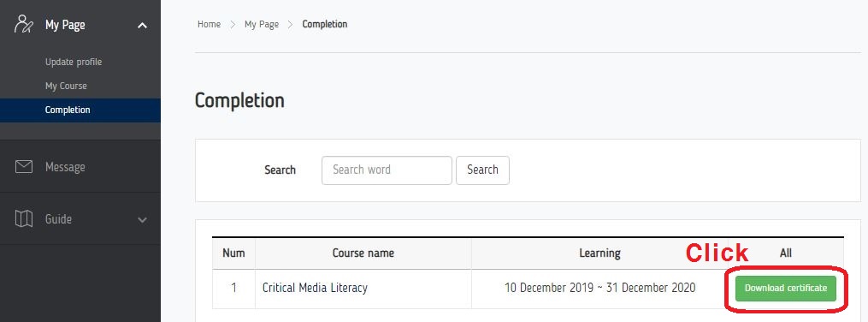The width and height of the screenshot is (868, 322).
Task: Collapse the My Page section chevron
Action: tap(142, 25)
